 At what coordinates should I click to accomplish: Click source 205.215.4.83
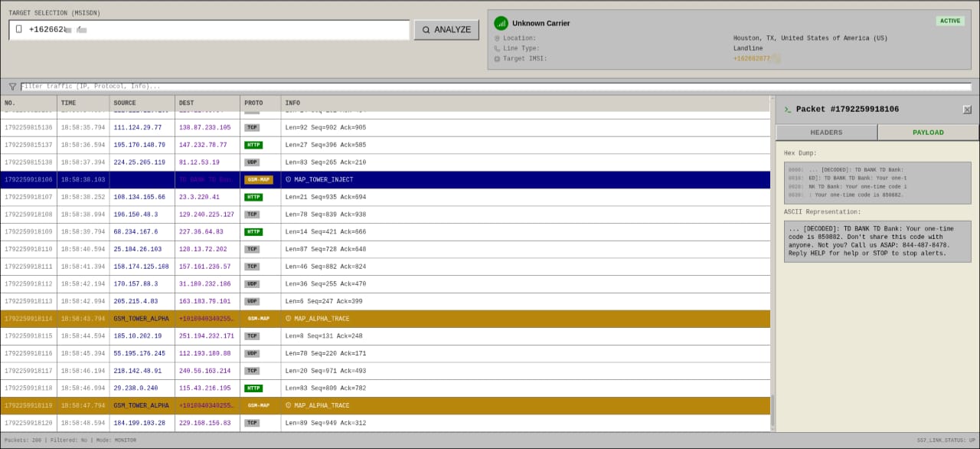coord(136,302)
